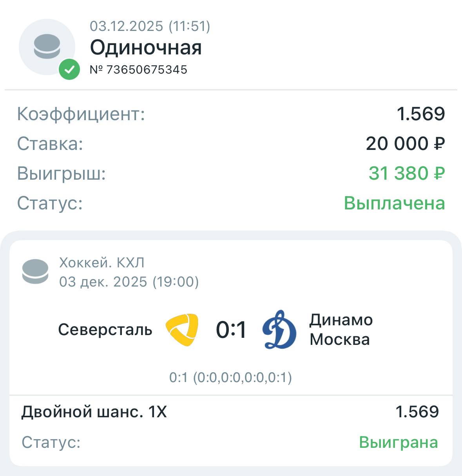The height and width of the screenshot is (476, 462).
Task: Click the blue Динамо Москва logo
Action: 279,330
